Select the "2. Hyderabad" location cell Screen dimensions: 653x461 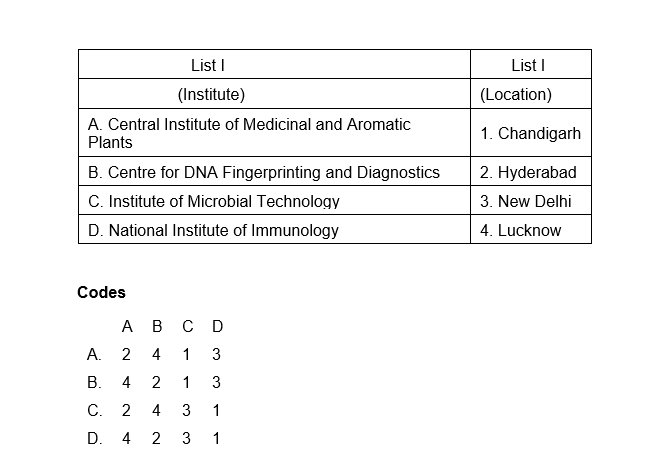(x=528, y=172)
